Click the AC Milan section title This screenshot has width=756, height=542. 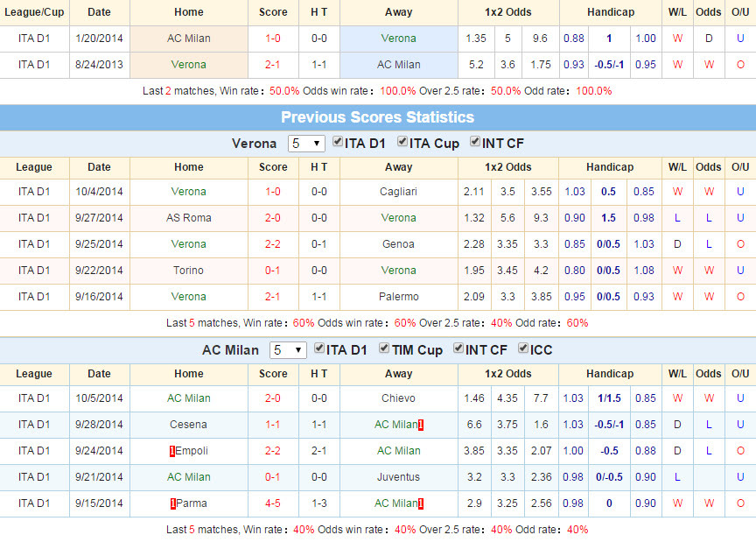pyautogui.click(x=230, y=350)
